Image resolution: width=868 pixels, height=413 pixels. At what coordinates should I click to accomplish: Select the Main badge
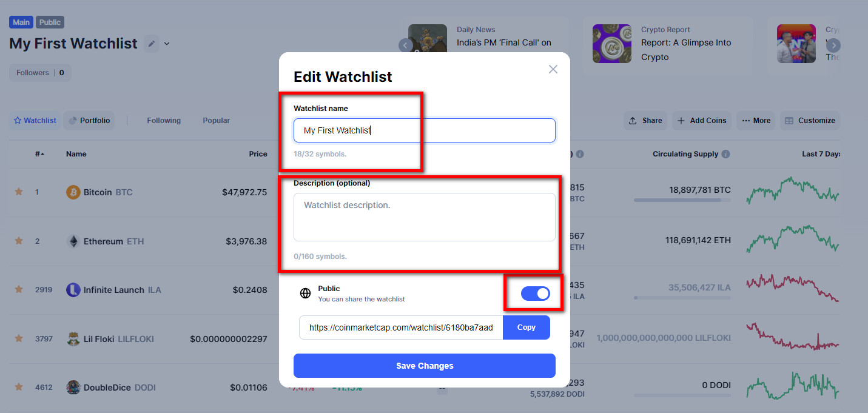click(x=21, y=22)
